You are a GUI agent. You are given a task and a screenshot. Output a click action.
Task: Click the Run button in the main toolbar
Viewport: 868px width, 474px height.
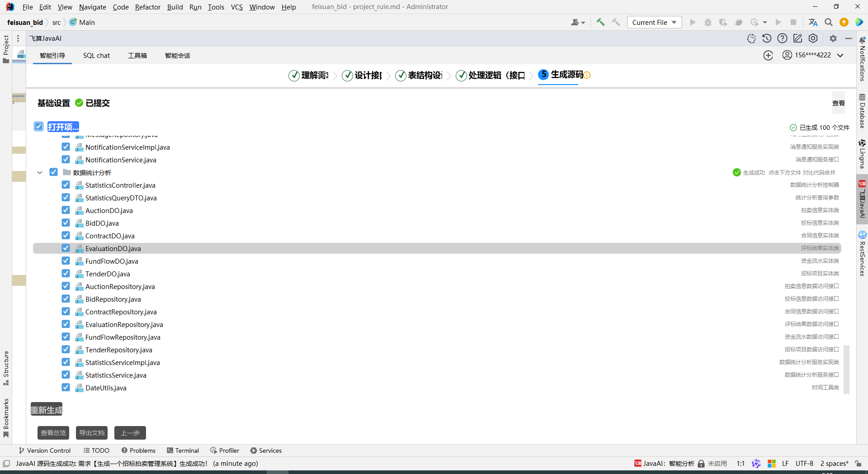[693, 22]
